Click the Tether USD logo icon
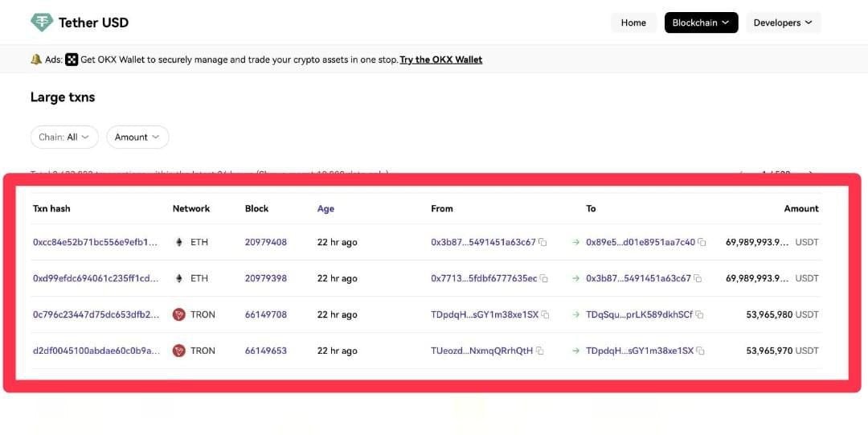This screenshot has height=435, width=868. coord(41,23)
